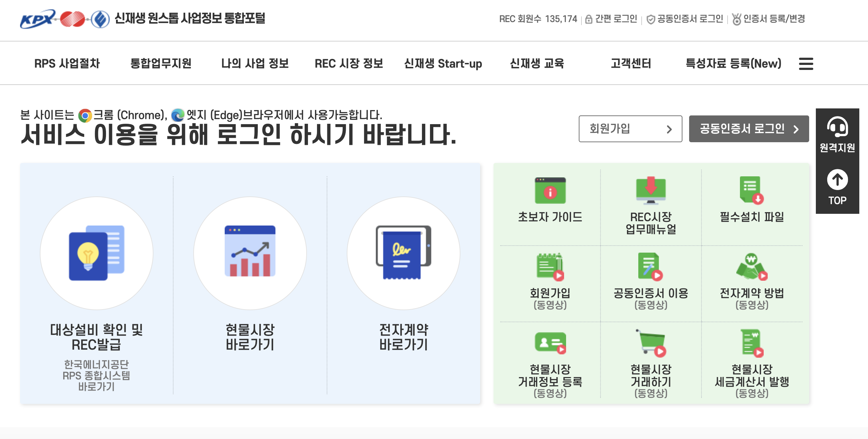Image resolution: width=868 pixels, height=439 pixels.
Task: Click the 현물시장 거래하기 shopping cart icon
Action: [651, 344]
